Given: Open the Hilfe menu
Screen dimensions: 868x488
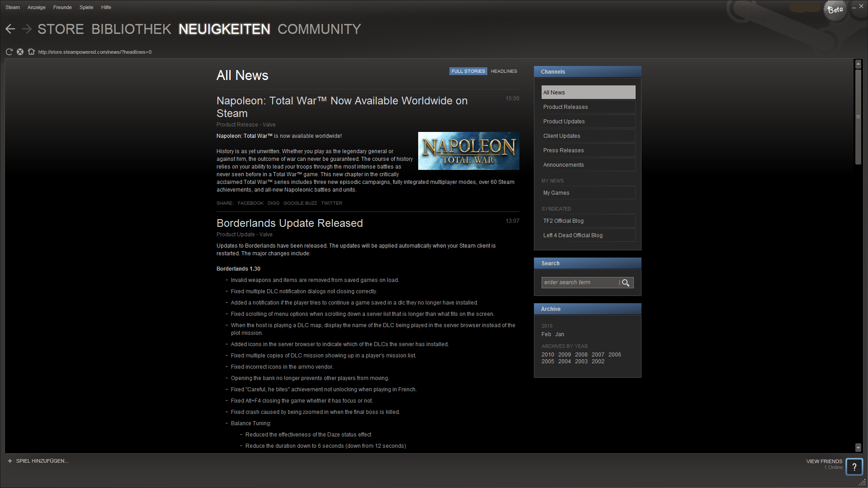Looking at the screenshot, I should tap(106, 7).
